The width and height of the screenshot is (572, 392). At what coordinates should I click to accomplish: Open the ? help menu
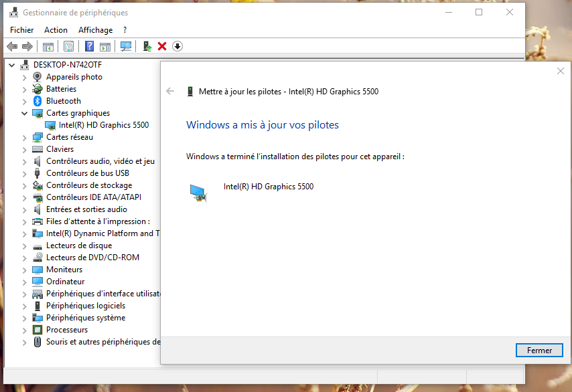pyautogui.click(x=125, y=30)
